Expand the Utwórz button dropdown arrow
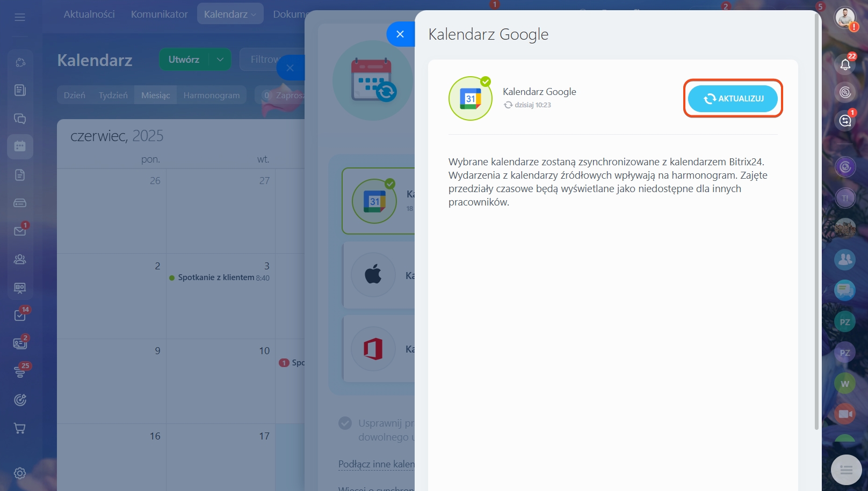Image resolution: width=868 pixels, height=491 pixels. [x=220, y=60]
